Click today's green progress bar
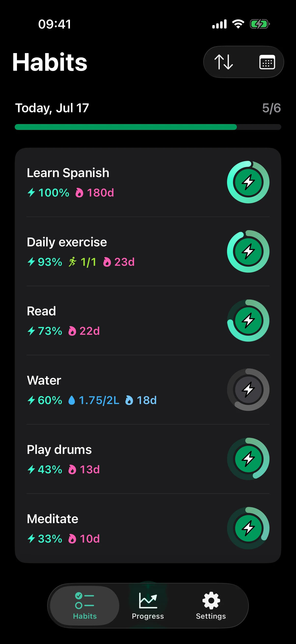Image resolution: width=296 pixels, height=644 pixels. coord(148,127)
